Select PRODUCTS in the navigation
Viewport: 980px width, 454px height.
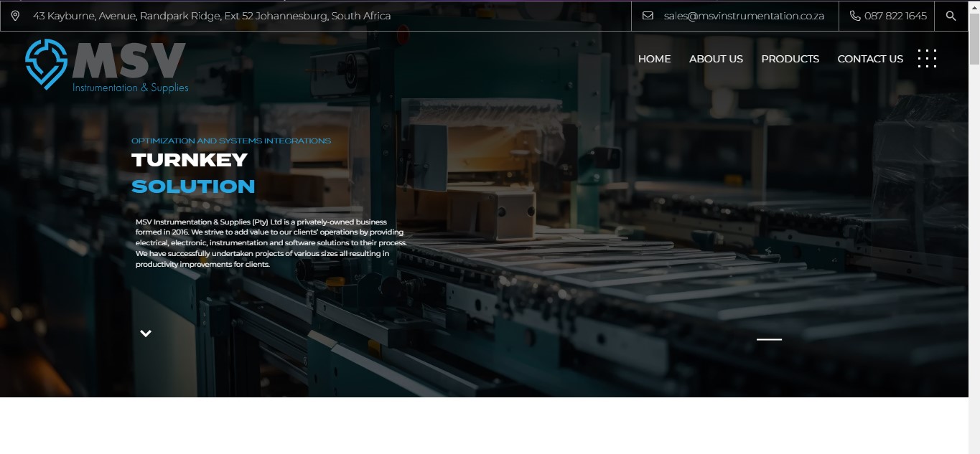coord(790,59)
